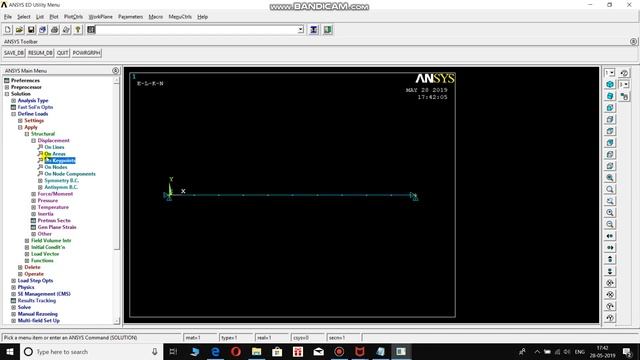Expand the Settings tree node
Image resolution: width=640 pixels, height=360 pixels.
[20, 120]
